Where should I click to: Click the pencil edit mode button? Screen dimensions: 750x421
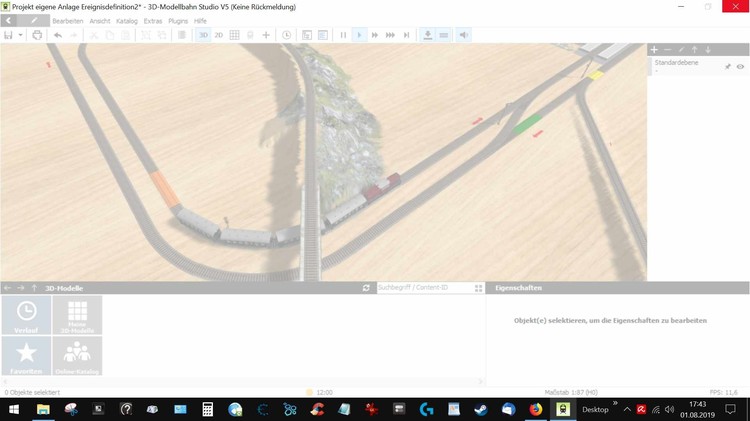click(x=34, y=21)
